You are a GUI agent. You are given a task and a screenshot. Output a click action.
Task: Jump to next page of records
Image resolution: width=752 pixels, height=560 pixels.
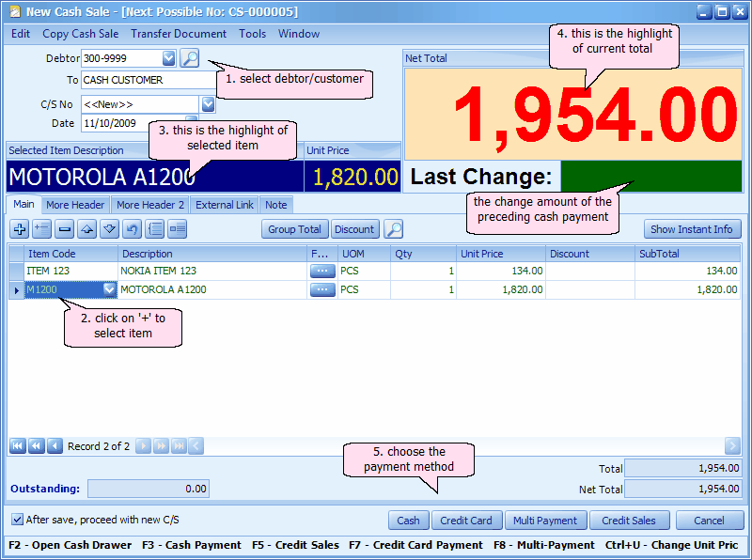161,446
